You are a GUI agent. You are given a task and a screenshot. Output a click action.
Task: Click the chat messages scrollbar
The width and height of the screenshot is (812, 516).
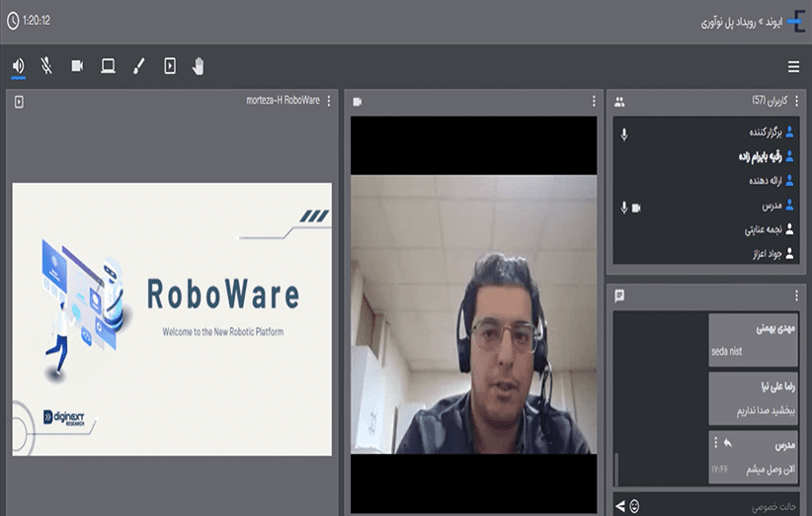617,469
